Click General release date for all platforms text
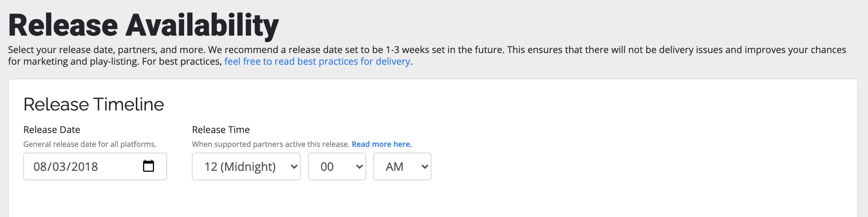This screenshot has width=868, height=217. [90, 144]
